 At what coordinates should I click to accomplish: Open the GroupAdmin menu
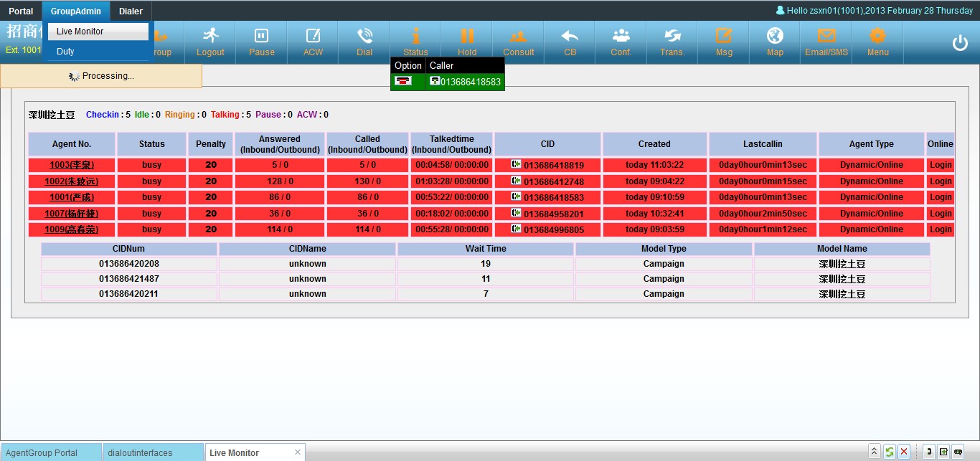(x=76, y=11)
